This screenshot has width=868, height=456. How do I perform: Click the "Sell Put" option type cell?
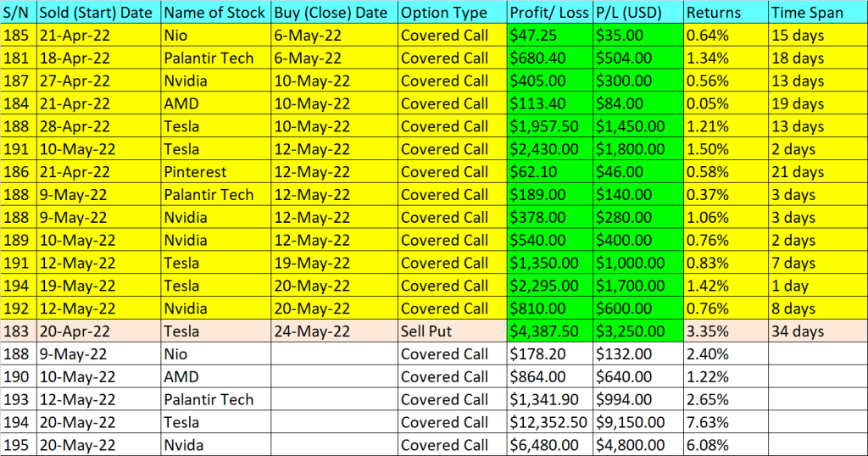click(452, 331)
